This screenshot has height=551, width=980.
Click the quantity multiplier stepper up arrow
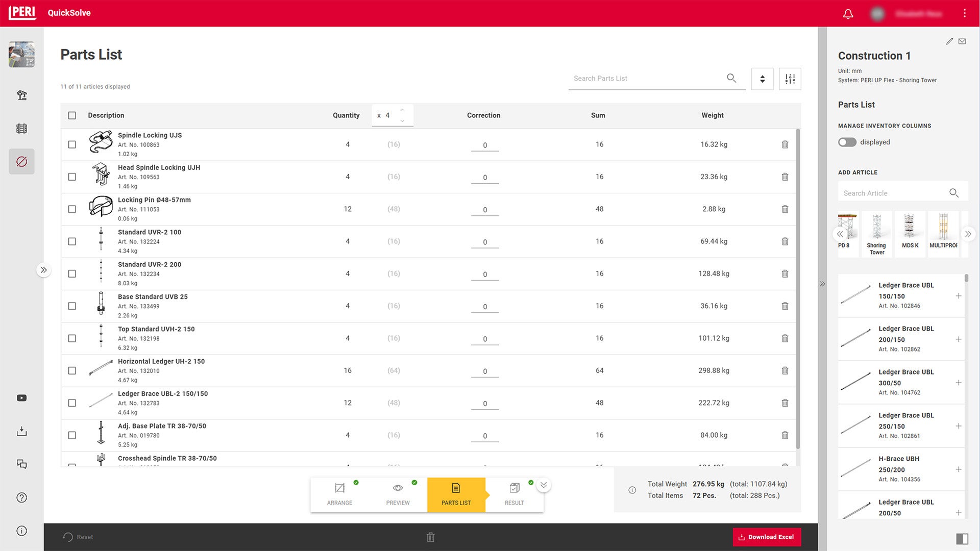402,109
